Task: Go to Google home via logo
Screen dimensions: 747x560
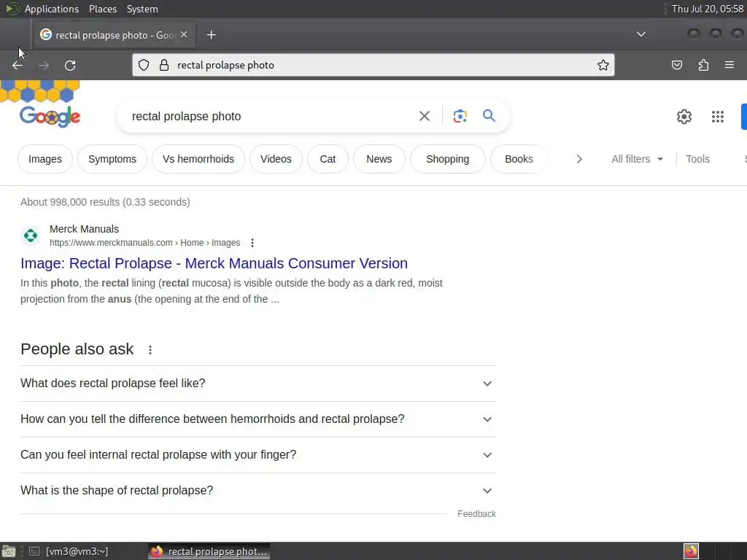Action: (x=50, y=117)
